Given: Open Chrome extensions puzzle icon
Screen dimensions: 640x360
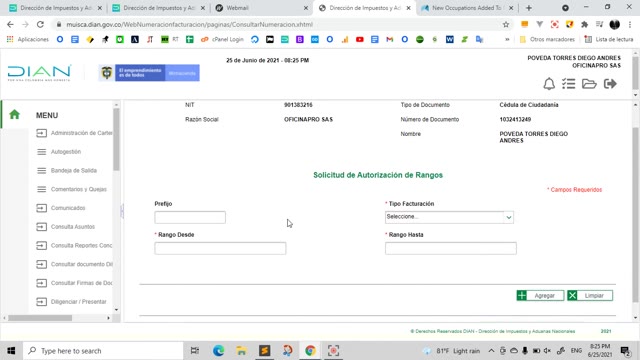Looking at the screenshot, I should 584,24.
